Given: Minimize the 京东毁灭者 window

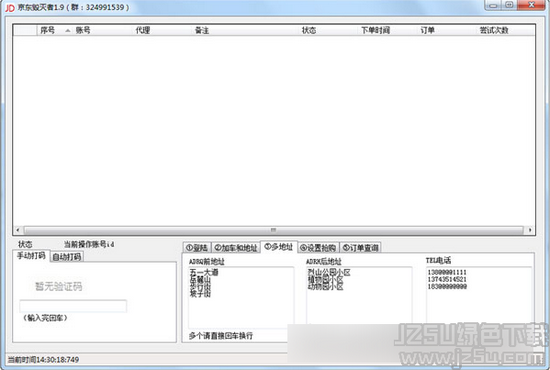Looking at the screenshot, I should pos(494,5).
